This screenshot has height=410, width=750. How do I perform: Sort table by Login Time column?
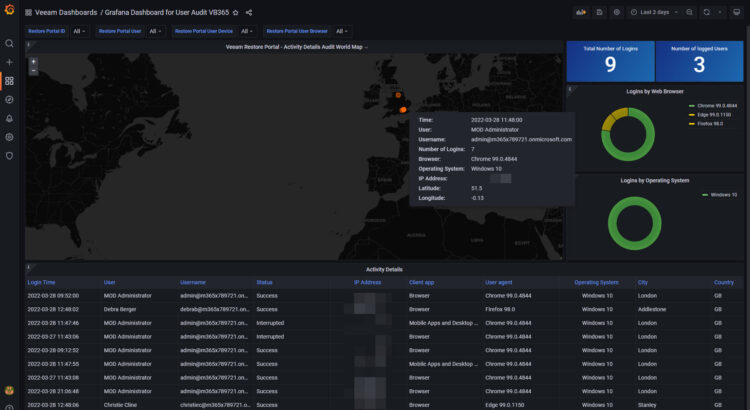point(41,282)
